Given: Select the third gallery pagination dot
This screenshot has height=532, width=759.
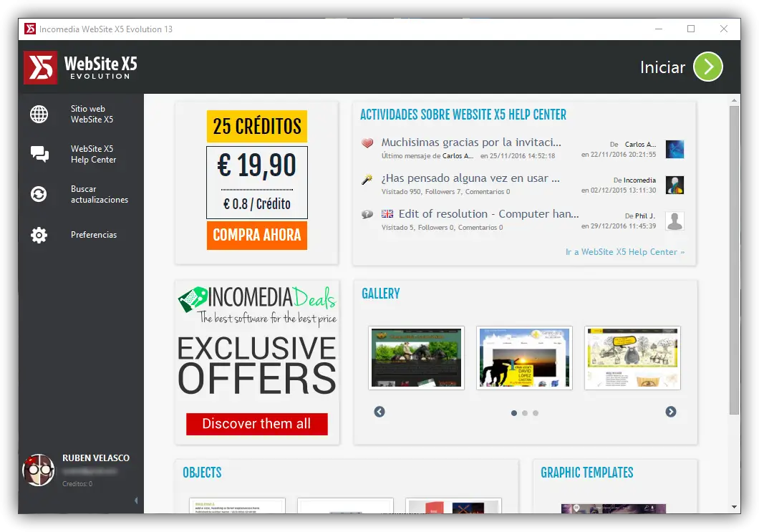Looking at the screenshot, I should click(536, 413).
